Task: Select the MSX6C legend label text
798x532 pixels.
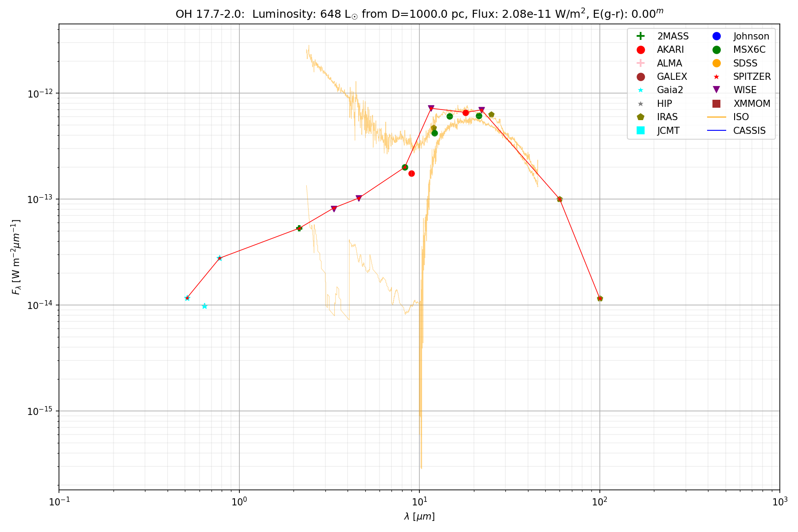Action: pyautogui.click(x=749, y=50)
